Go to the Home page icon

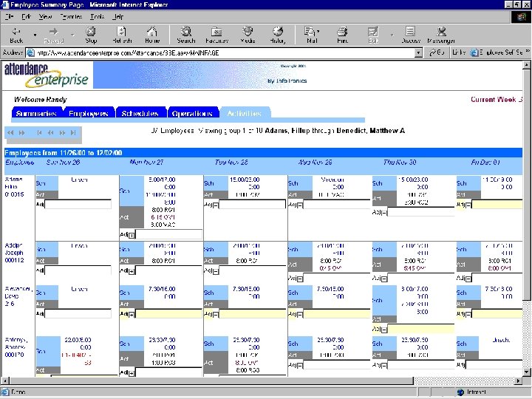click(152, 35)
